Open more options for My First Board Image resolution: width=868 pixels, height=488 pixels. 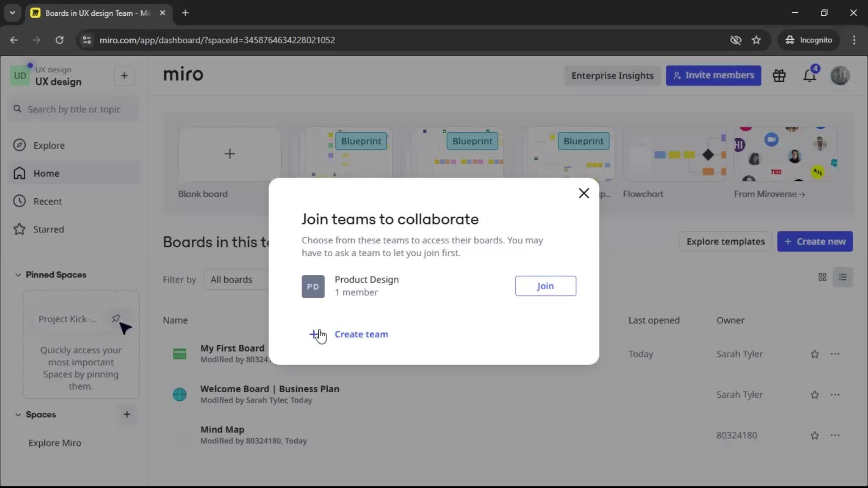pyautogui.click(x=835, y=354)
